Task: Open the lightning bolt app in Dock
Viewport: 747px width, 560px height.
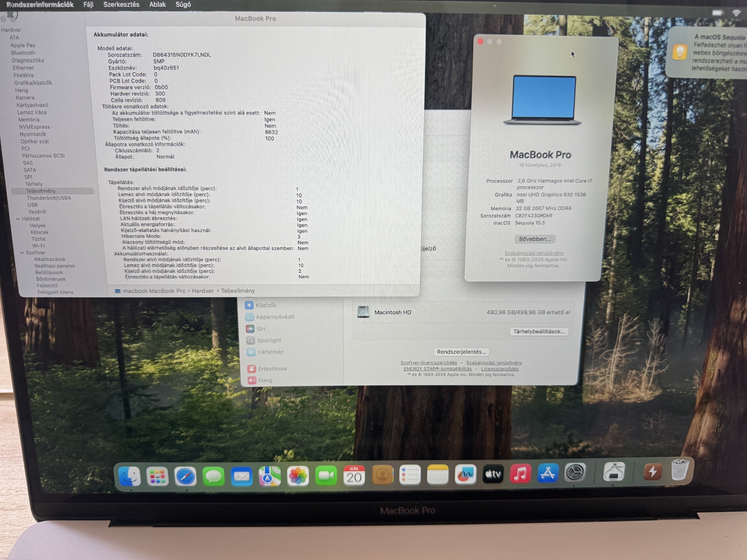Action: (x=652, y=471)
